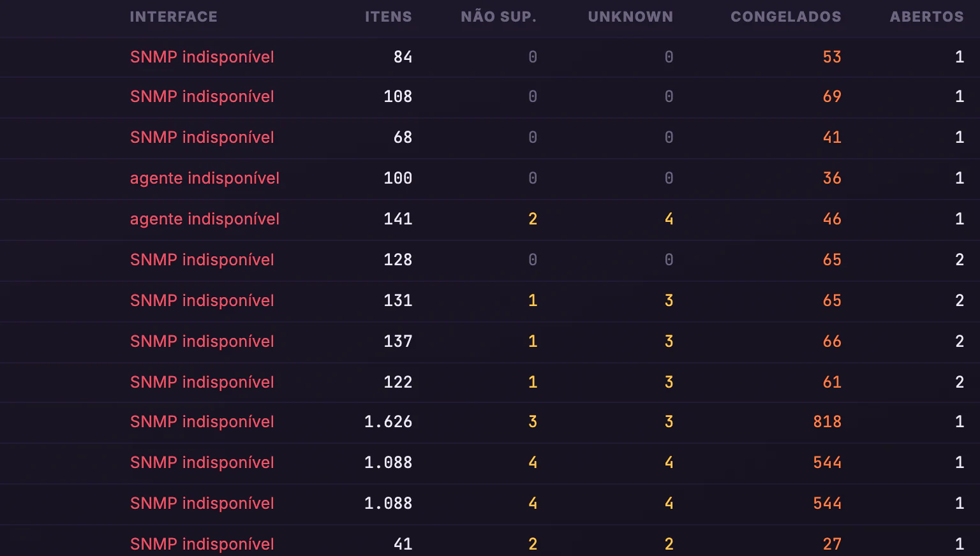Click SNMP indisponível in the 84 itens row
This screenshot has width=980, height=556.
[202, 57]
